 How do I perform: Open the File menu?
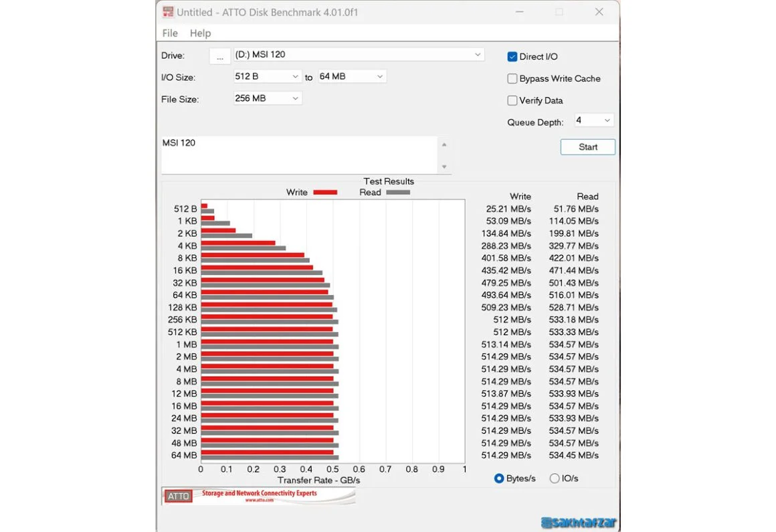(x=170, y=33)
